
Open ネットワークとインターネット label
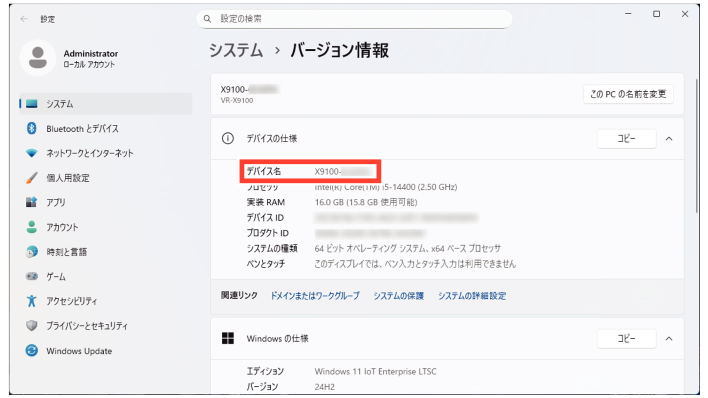[89, 153]
